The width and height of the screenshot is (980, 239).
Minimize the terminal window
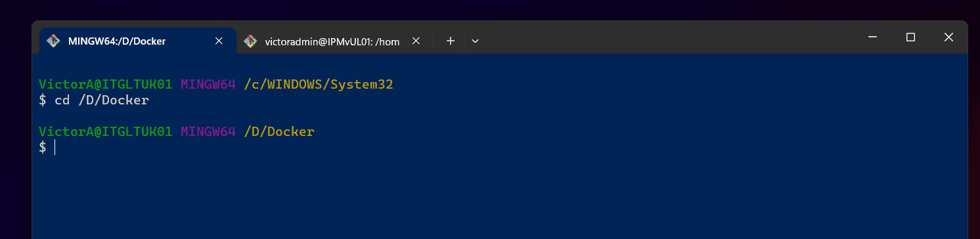pos(872,37)
